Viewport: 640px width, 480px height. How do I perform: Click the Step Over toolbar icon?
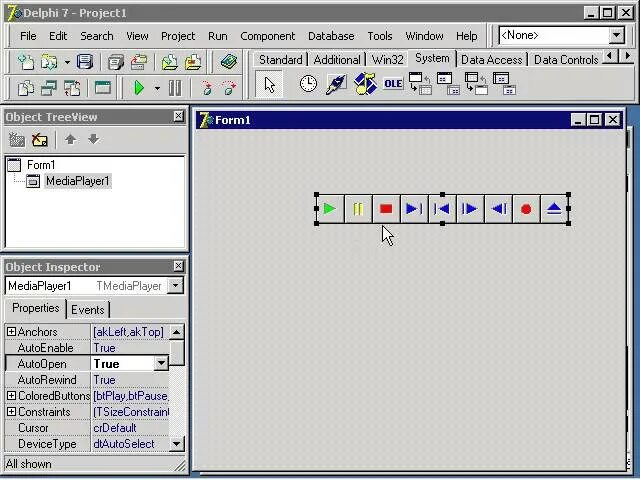point(229,88)
